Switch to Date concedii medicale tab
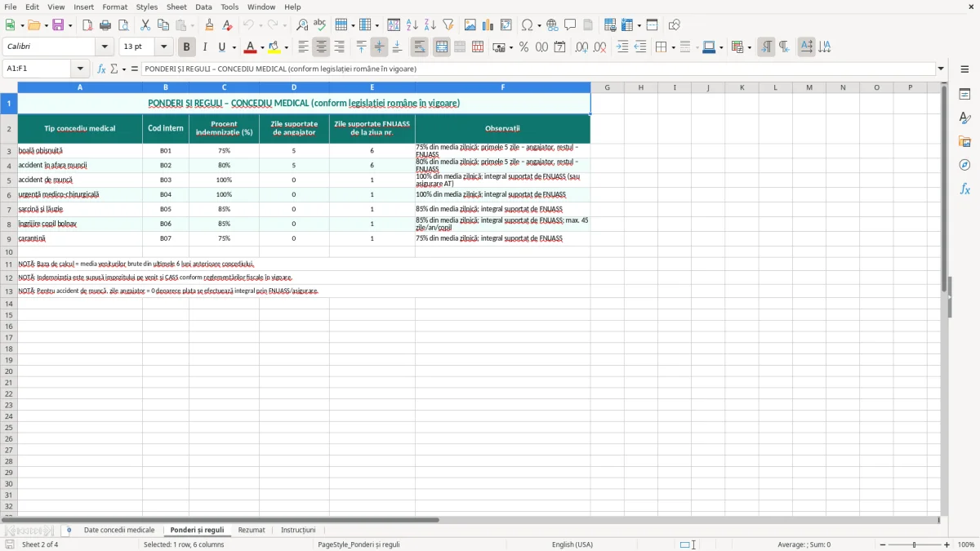The image size is (980, 551). tap(119, 530)
